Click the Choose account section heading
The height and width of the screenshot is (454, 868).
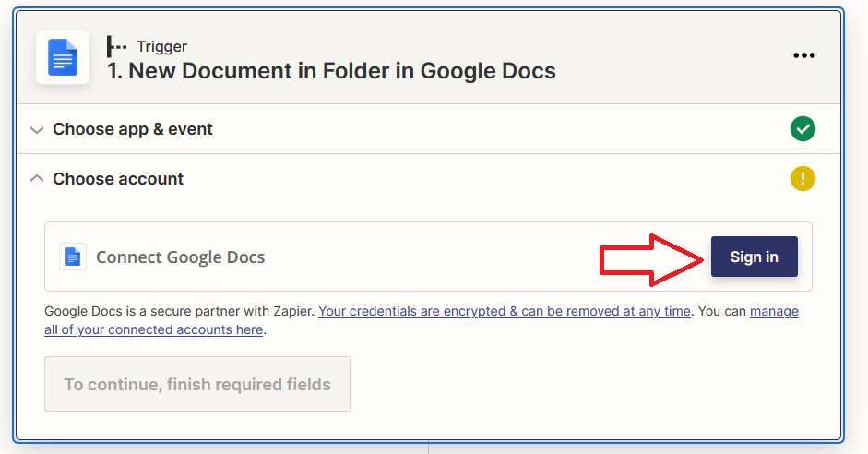(x=118, y=179)
